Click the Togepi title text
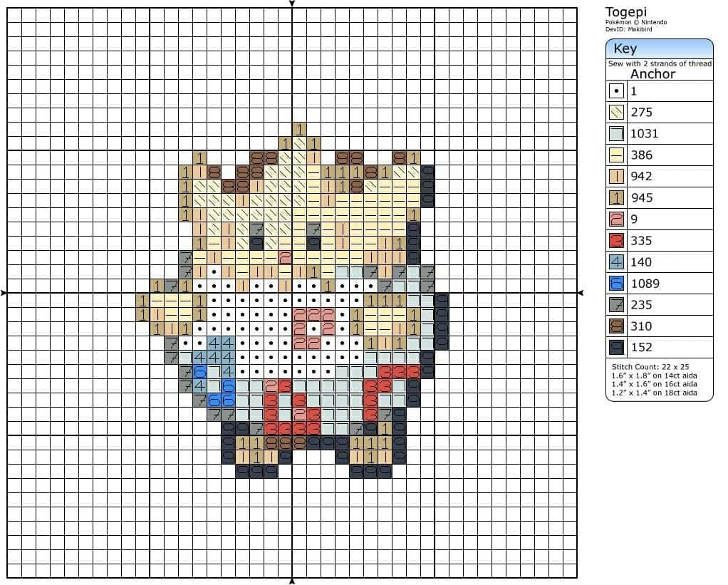This screenshot has height=585, width=728. (626, 13)
